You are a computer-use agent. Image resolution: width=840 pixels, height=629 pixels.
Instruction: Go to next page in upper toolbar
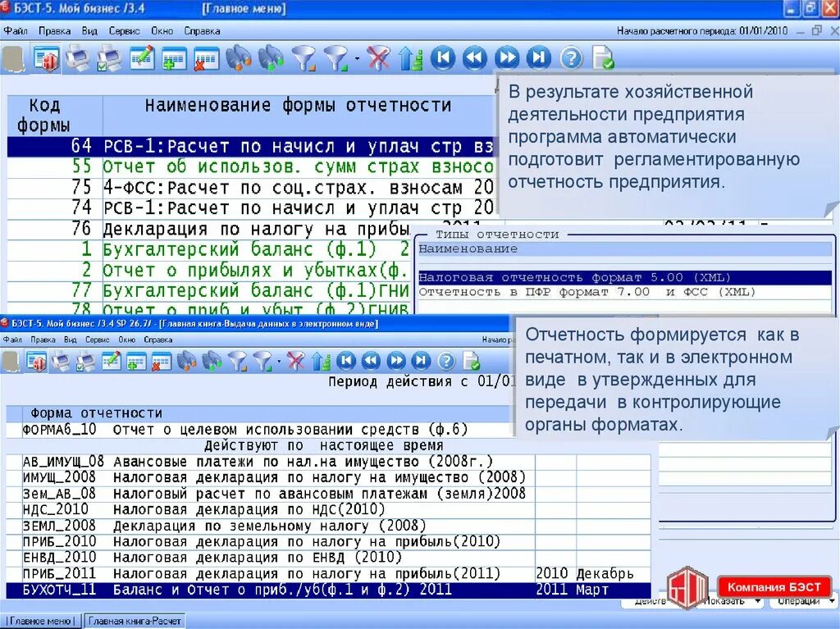coord(507,58)
